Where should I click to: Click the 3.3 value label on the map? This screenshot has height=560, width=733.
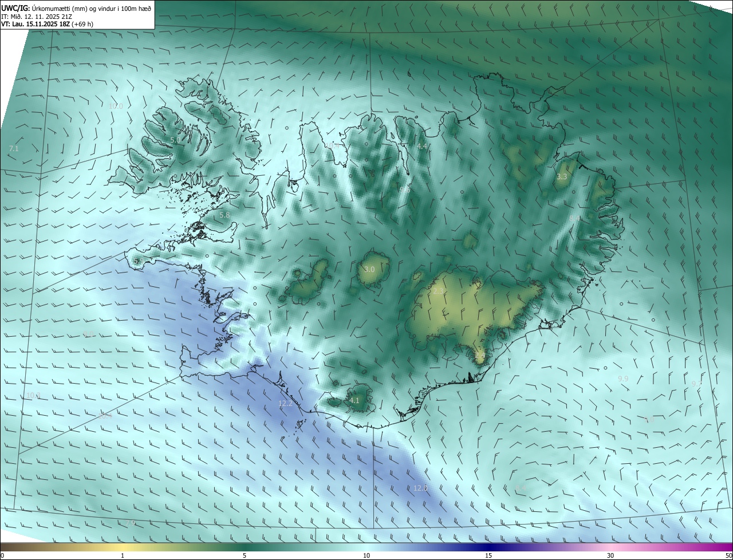[x=562, y=176]
